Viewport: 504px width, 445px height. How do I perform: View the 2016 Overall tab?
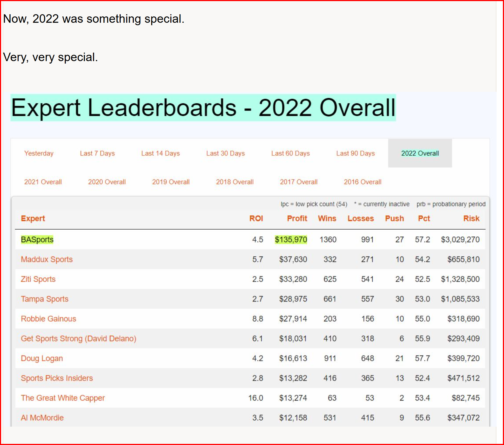[363, 182]
